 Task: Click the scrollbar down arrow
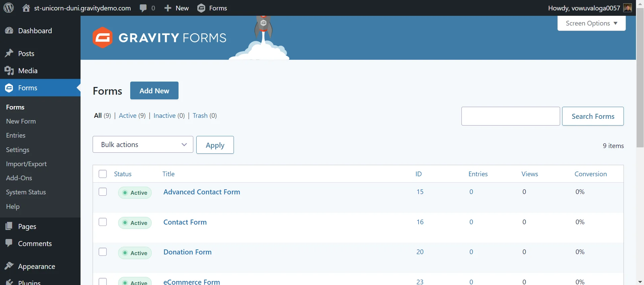tap(640, 281)
